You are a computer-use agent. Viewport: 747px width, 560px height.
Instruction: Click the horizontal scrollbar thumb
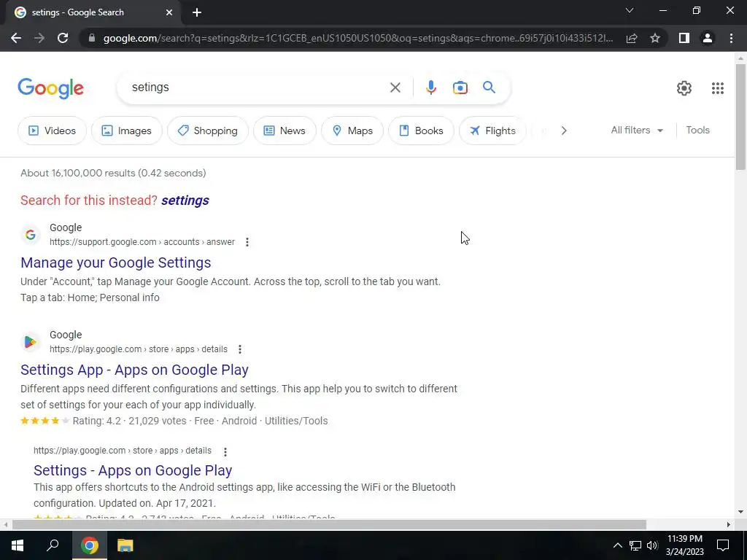[329, 524]
